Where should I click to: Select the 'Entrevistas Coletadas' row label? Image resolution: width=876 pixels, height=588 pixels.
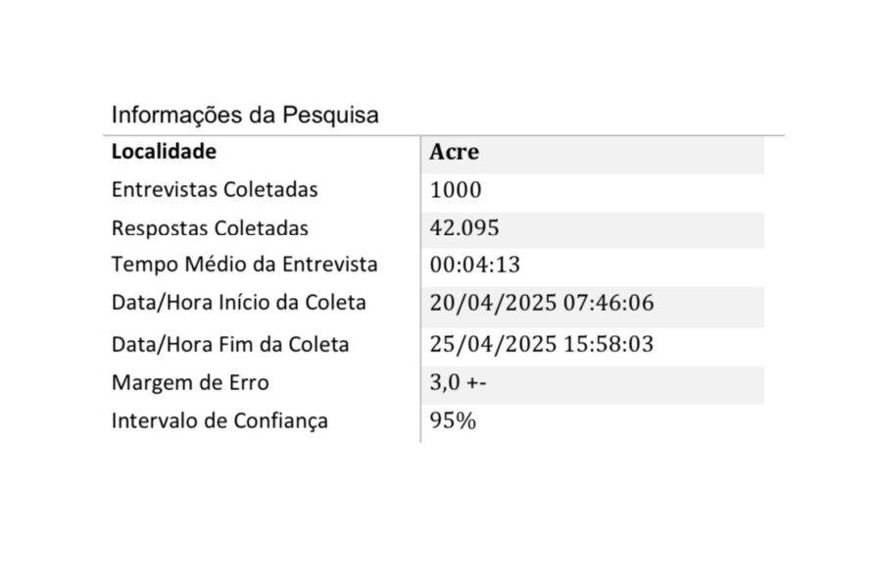pyautogui.click(x=215, y=190)
